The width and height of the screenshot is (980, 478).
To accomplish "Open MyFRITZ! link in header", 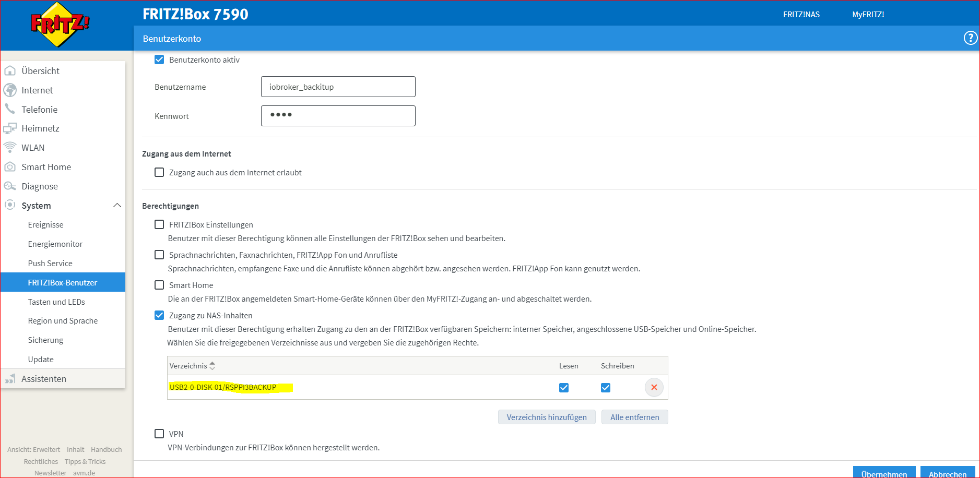I will [x=868, y=15].
